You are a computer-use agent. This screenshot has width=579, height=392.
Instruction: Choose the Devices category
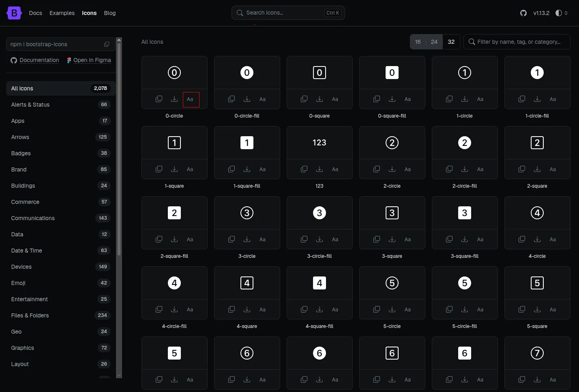(61, 267)
